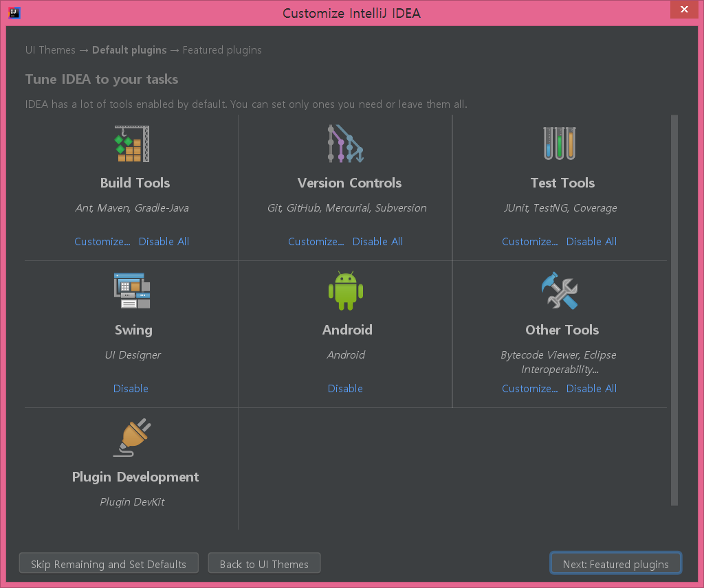The width and height of the screenshot is (704, 588).
Task: Disable all Version Controls plugins
Action: [377, 242]
